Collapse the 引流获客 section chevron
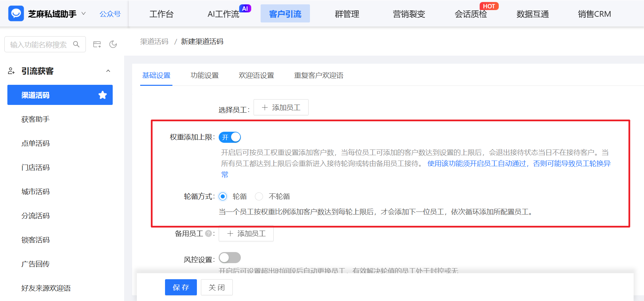 tap(108, 71)
